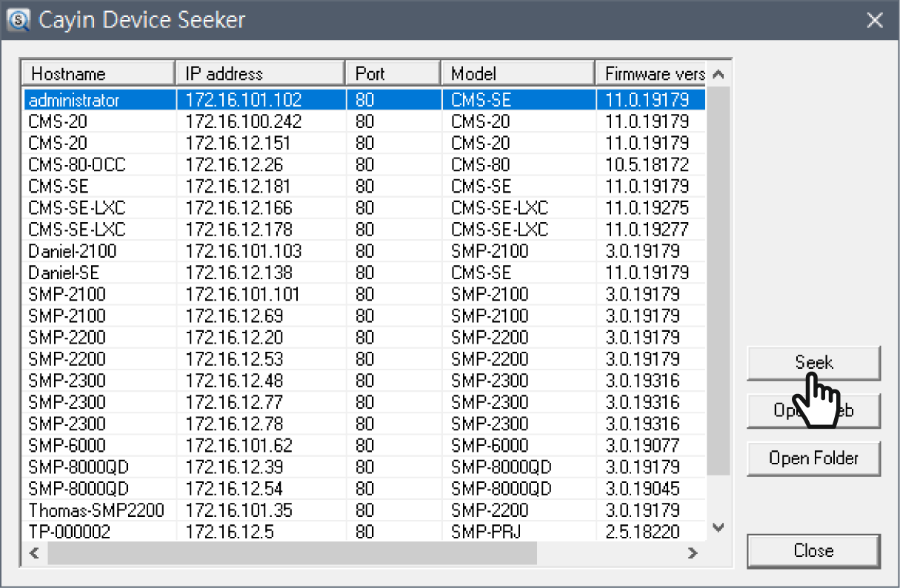
Task: Click the IP address 172.16.12.78
Action: coord(234,424)
